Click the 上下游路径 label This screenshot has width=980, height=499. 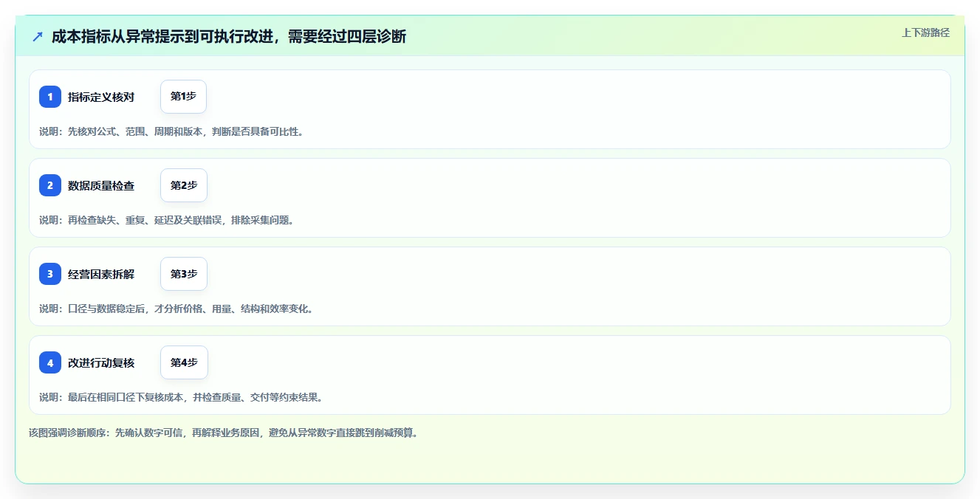click(x=925, y=32)
